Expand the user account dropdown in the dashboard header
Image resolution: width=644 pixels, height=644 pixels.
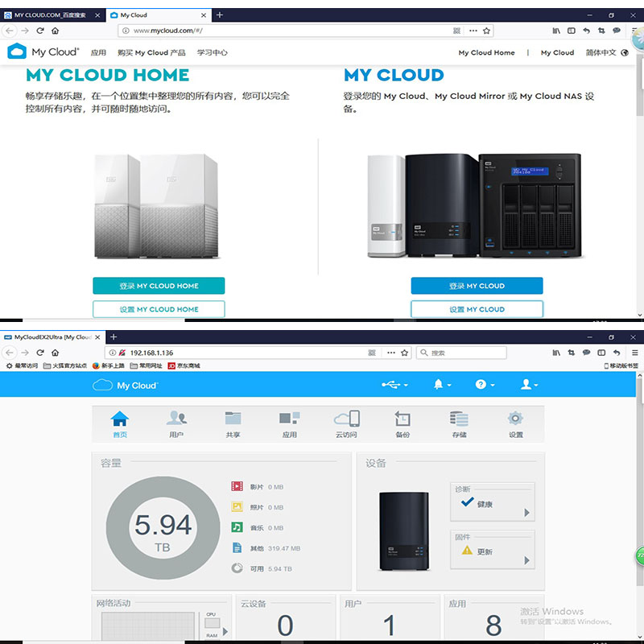(x=529, y=385)
